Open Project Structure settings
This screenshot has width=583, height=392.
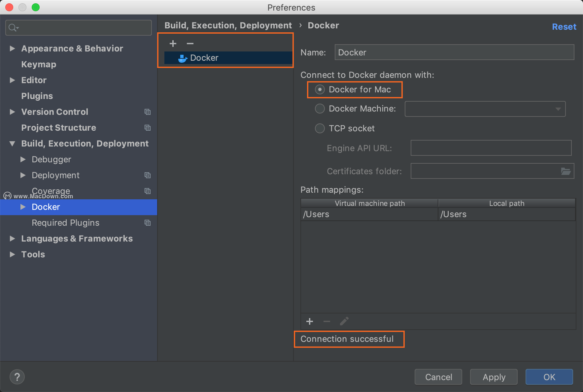coord(59,128)
